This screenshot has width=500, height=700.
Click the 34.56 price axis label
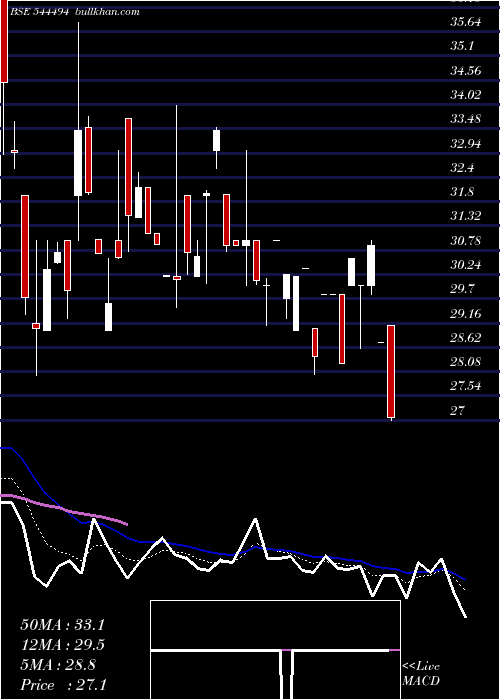tap(466, 71)
